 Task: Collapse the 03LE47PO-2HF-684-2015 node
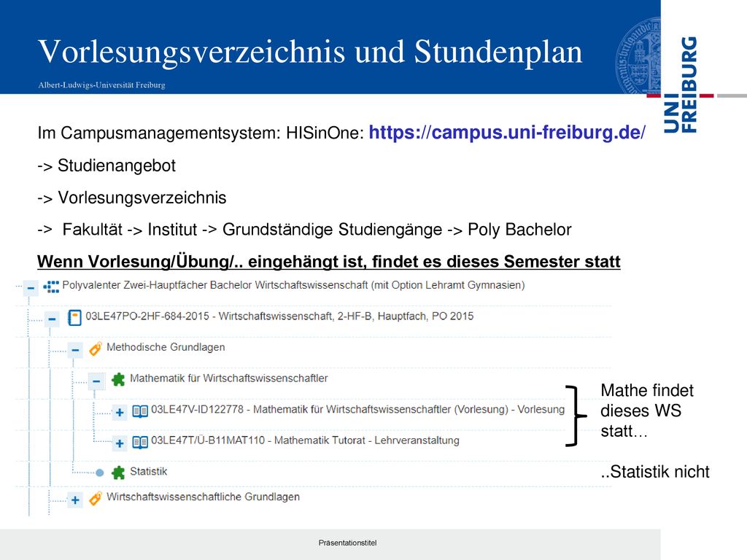pos(53,319)
